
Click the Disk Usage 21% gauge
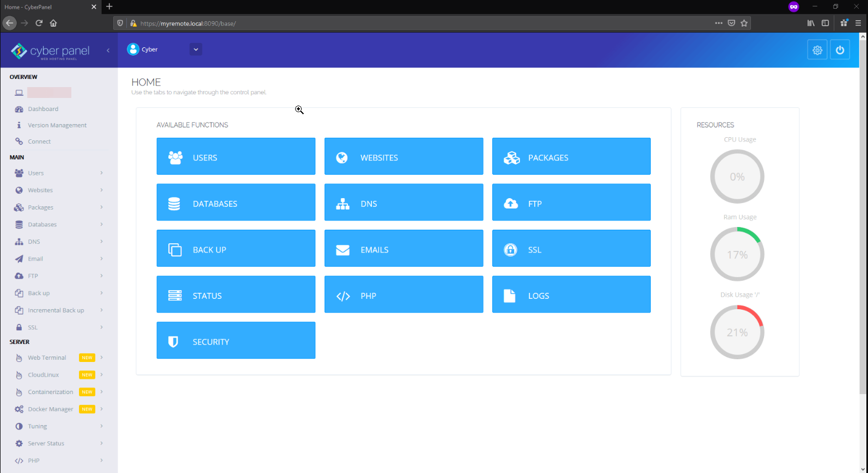click(x=737, y=332)
